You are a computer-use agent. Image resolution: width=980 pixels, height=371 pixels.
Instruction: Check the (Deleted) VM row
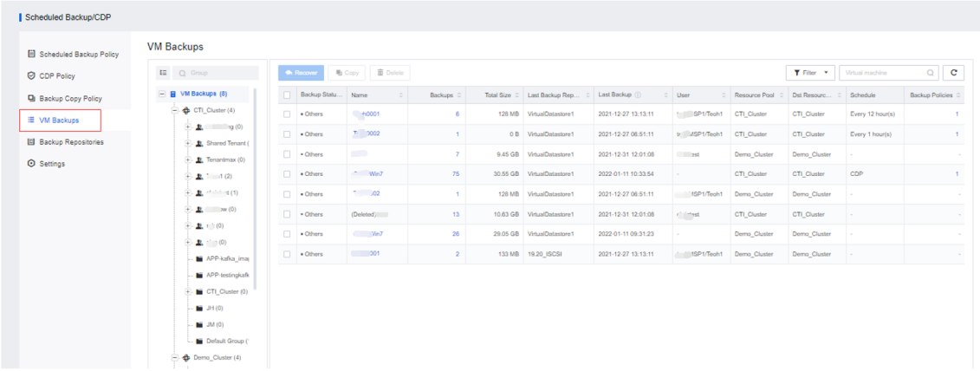pos(287,214)
